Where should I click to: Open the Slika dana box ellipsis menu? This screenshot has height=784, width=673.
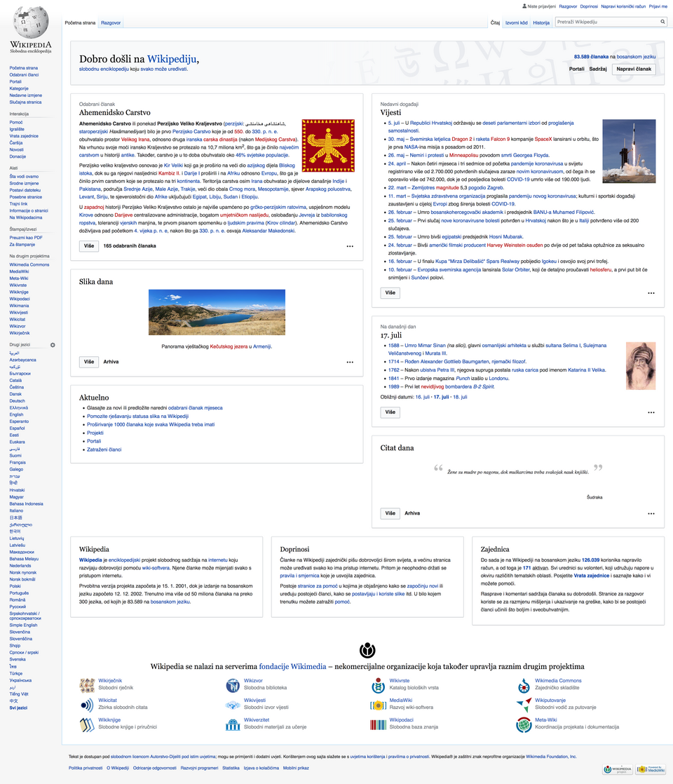click(x=350, y=362)
